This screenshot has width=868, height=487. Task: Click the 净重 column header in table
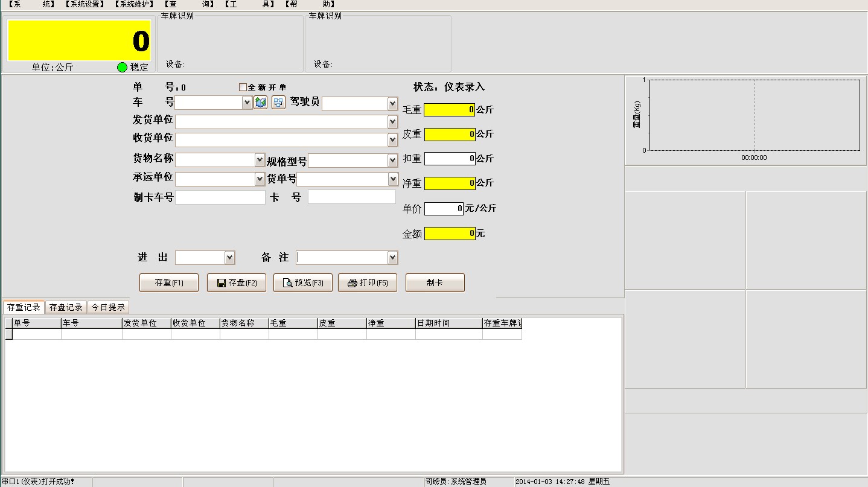(x=391, y=323)
